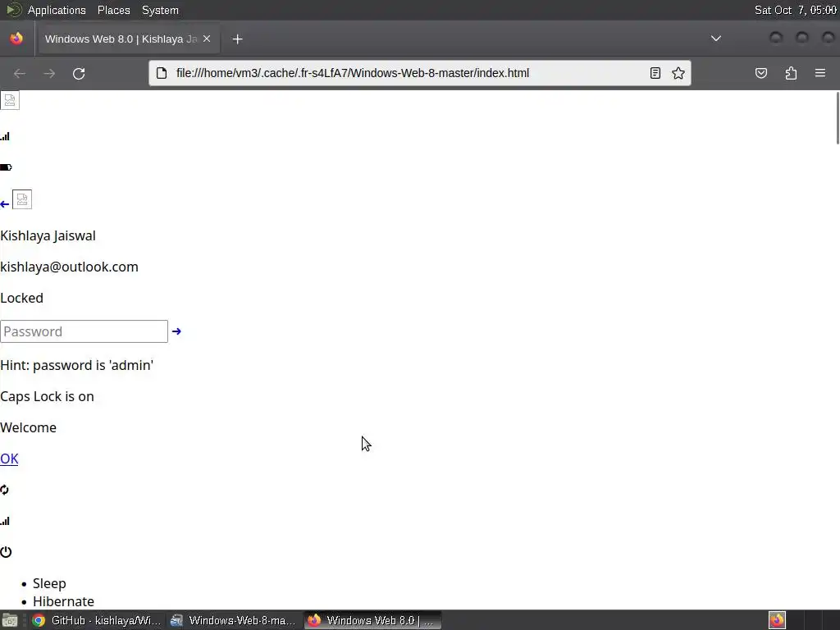Open the Applications menu
Image resolution: width=840 pixels, height=630 pixels.
click(57, 10)
